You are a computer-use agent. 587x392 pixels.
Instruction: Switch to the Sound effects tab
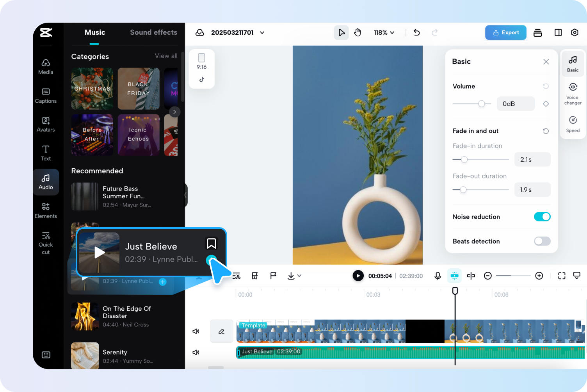coord(153,32)
